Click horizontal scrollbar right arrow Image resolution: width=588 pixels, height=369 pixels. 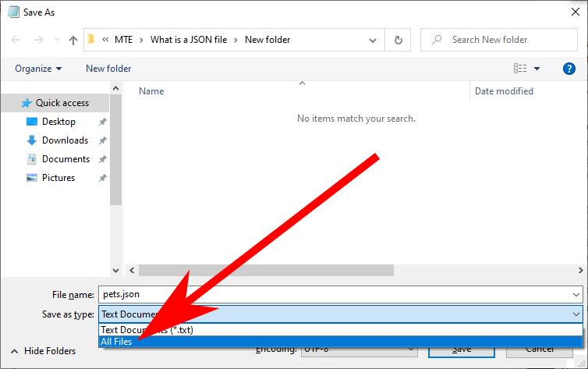pos(580,270)
